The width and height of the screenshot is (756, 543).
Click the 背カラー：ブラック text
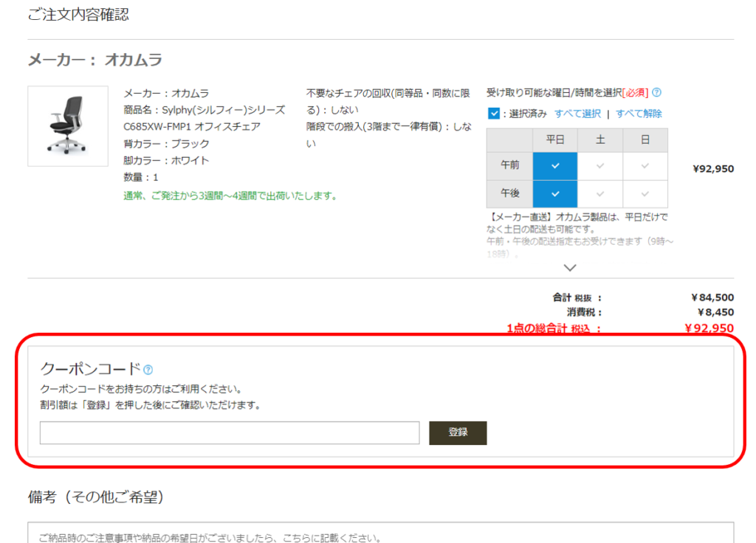(166, 144)
